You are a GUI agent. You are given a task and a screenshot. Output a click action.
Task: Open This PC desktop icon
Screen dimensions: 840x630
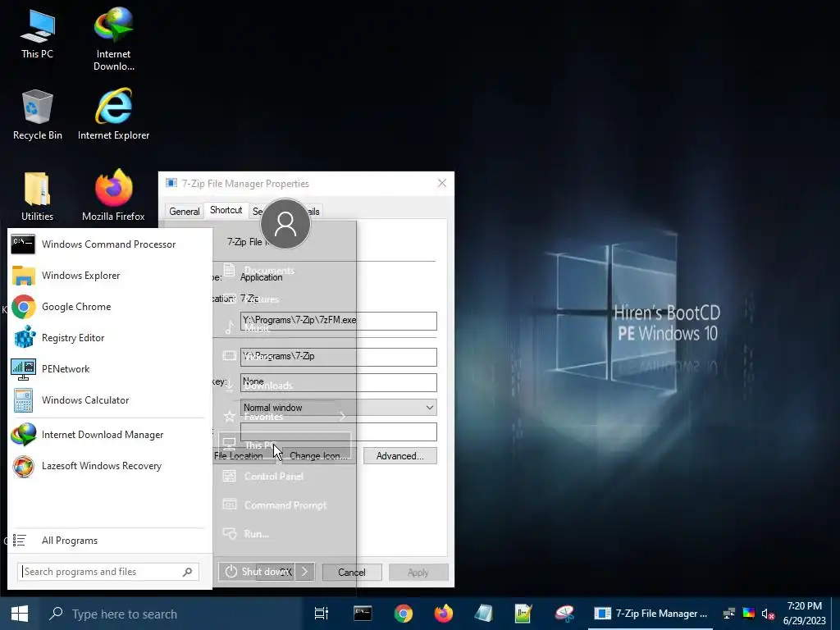click(x=37, y=34)
